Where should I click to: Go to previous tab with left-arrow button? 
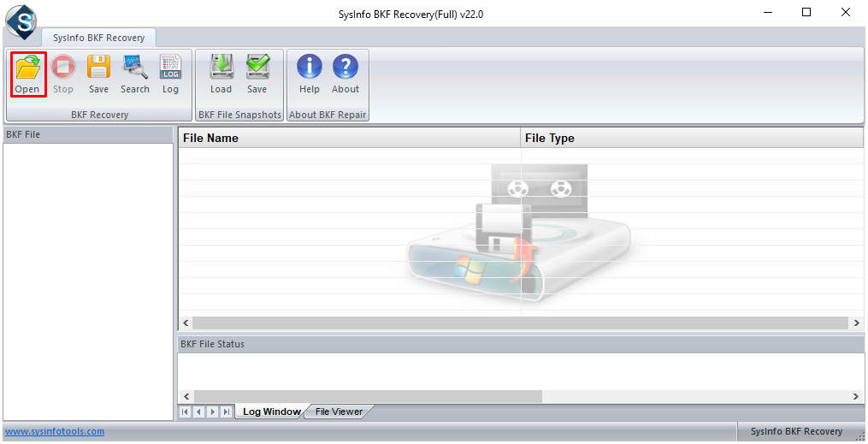click(x=198, y=411)
